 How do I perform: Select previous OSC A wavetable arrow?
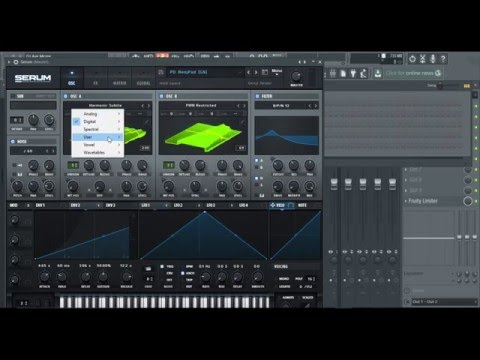pos(143,106)
